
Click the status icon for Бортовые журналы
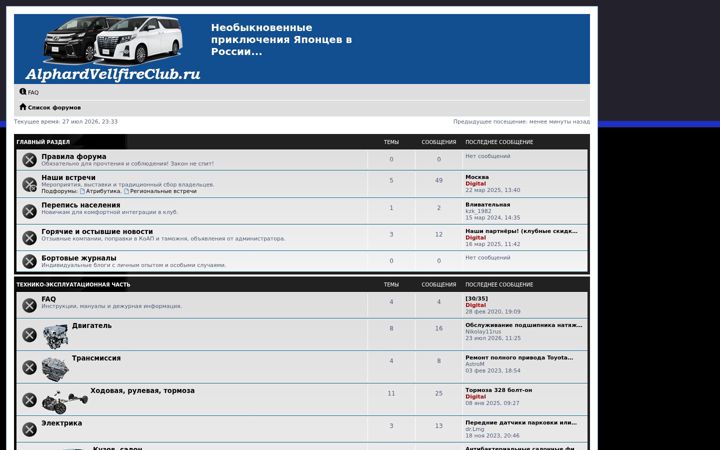(x=29, y=261)
